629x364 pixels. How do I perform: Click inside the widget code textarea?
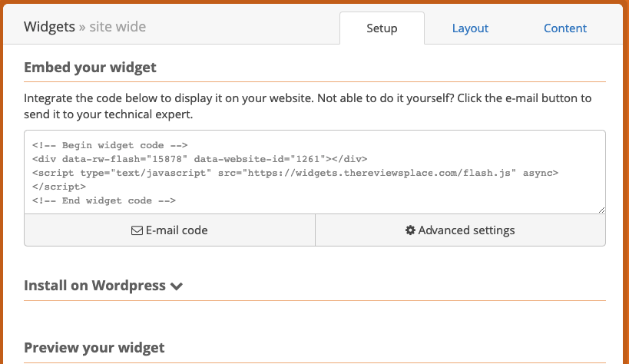pos(315,172)
